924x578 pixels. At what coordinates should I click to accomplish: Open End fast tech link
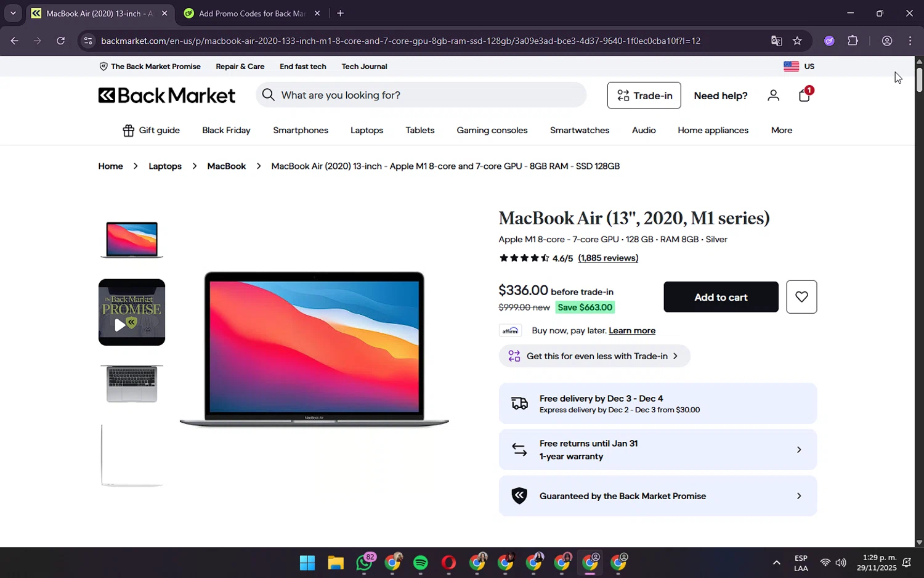tap(303, 67)
